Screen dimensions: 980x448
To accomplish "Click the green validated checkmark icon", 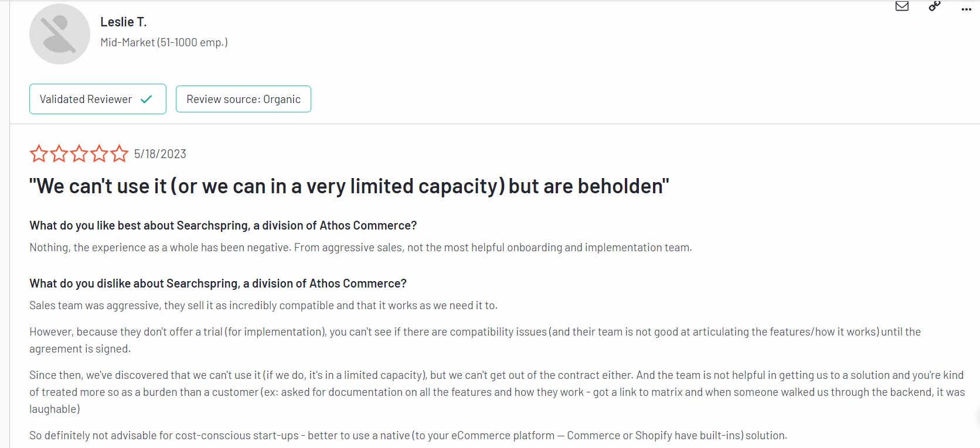I will tap(147, 99).
